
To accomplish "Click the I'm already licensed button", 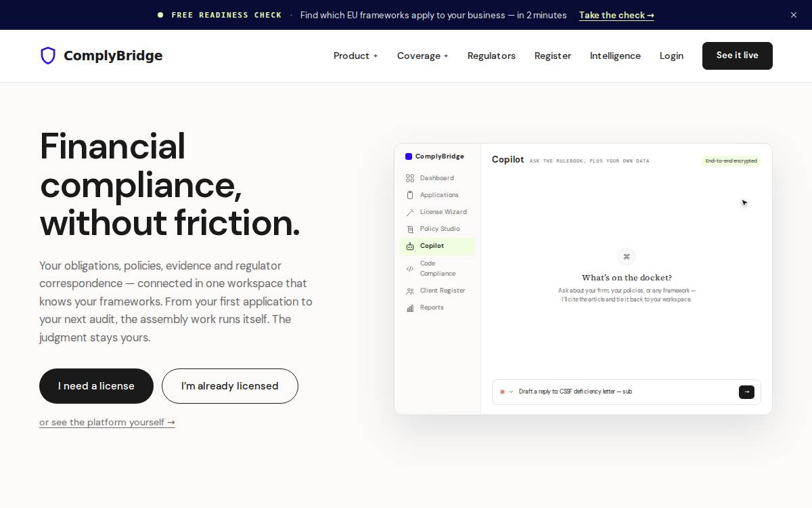I will click(230, 386).
